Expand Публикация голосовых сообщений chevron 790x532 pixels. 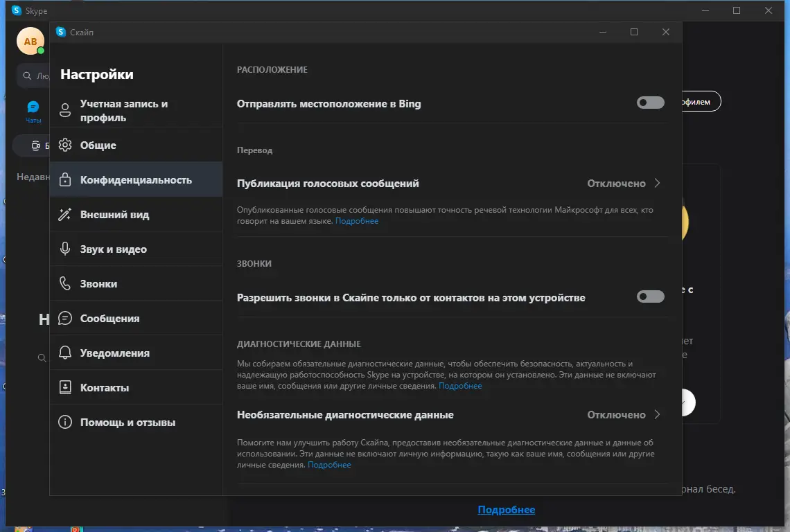pos(658,184)
